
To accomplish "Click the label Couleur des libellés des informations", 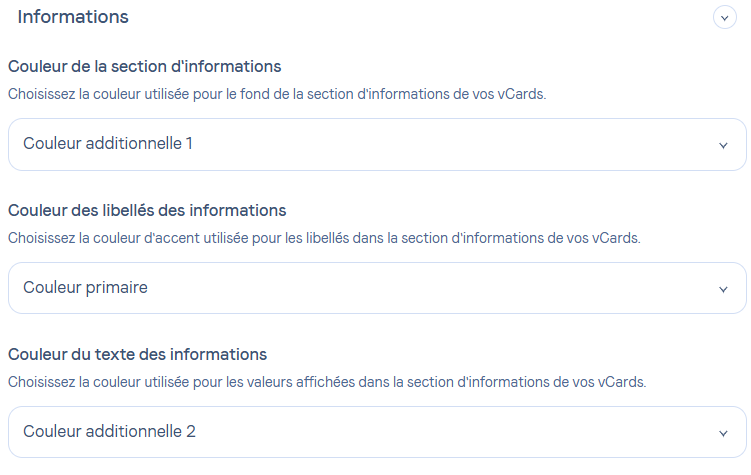I will [147, 211].
